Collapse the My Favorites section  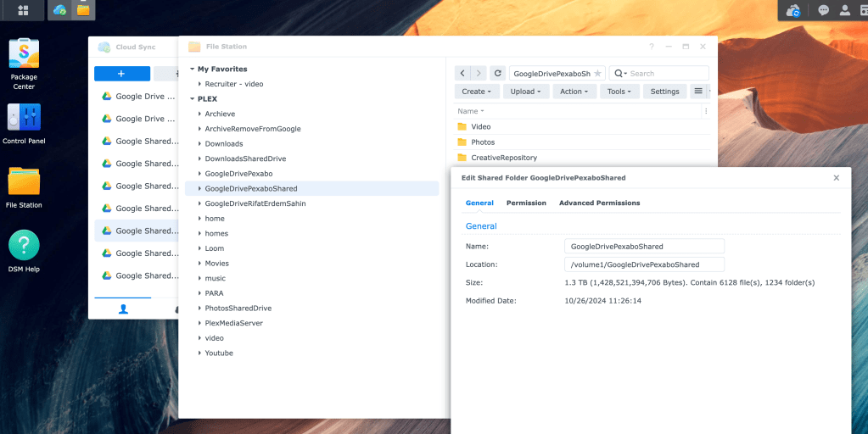(192, 70)
